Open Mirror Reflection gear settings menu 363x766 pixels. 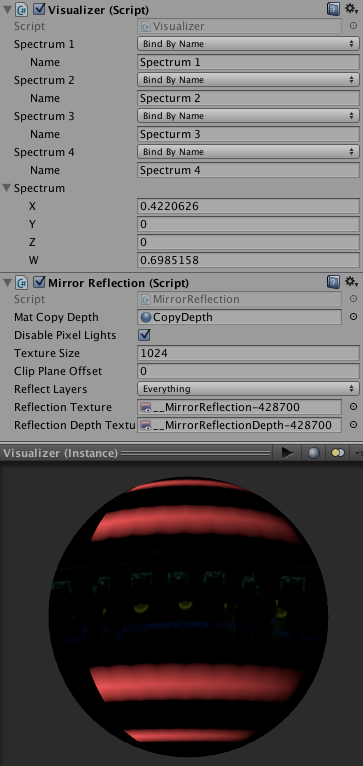(x=352, y=282)
